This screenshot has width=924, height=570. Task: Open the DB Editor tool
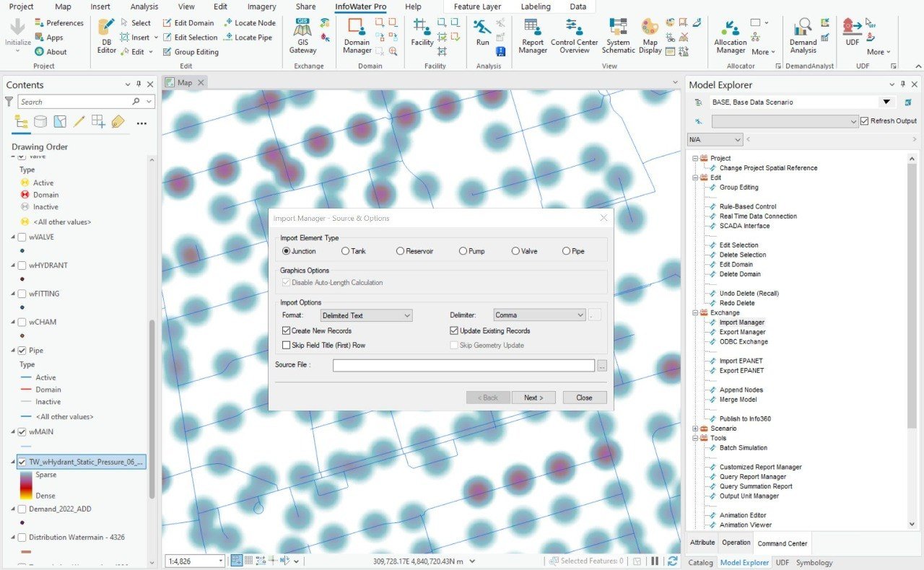point(107,36)
